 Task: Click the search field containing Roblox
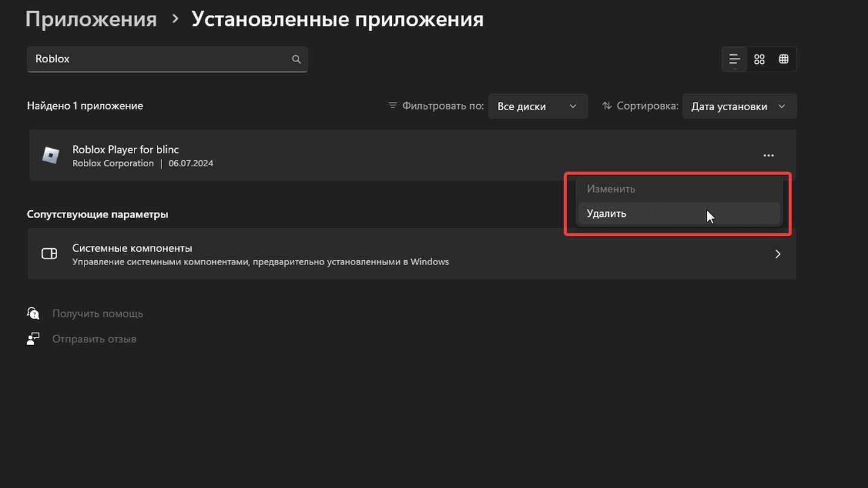[168, 59]
